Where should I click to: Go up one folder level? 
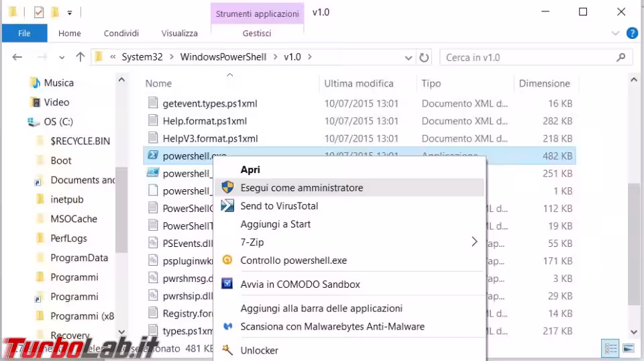tap(80, 57)
